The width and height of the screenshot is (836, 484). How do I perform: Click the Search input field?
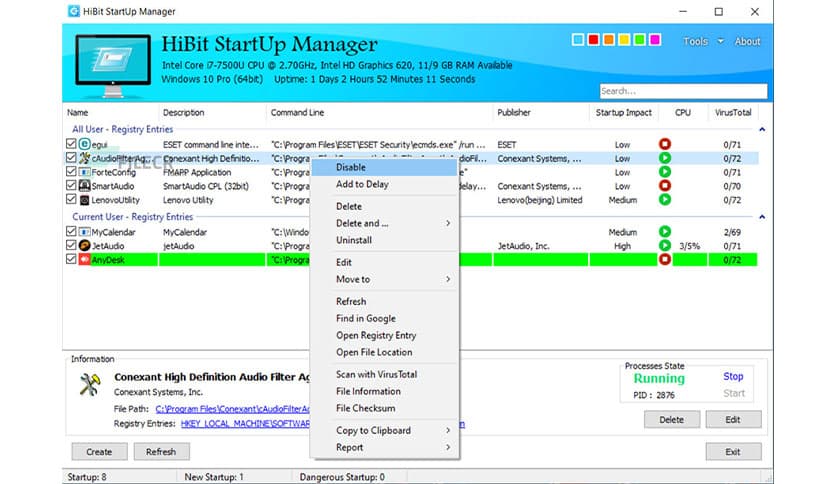click(683, 91)
